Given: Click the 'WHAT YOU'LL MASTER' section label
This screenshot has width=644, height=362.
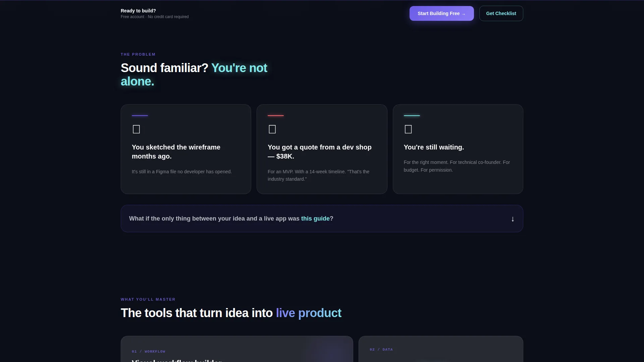Looking at the screenshot, I should [x=148, y=299].
